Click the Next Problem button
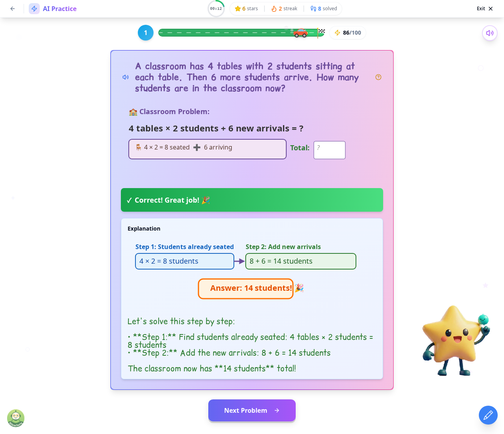 click(252, 410)
